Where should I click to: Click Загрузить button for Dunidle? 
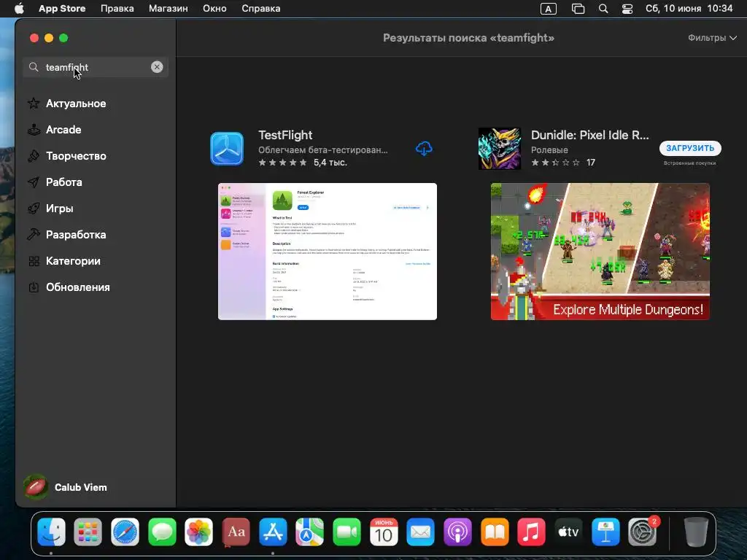[690, 148]
